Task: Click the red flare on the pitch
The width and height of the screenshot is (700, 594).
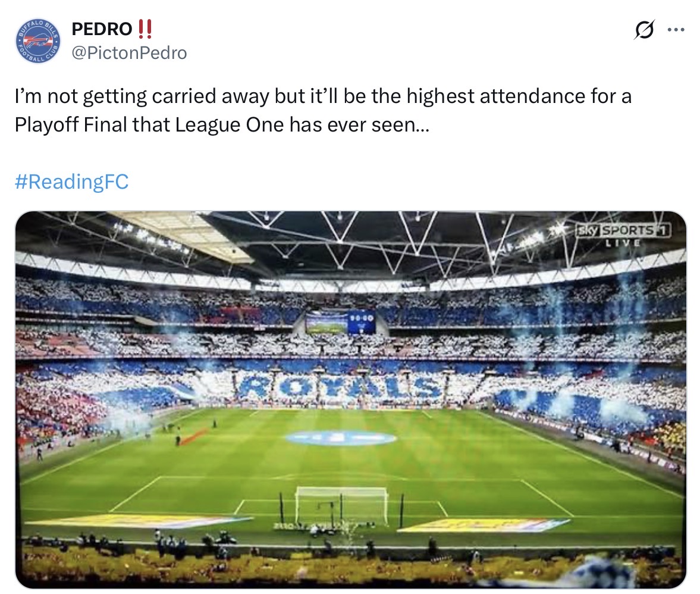Action: 193,437
